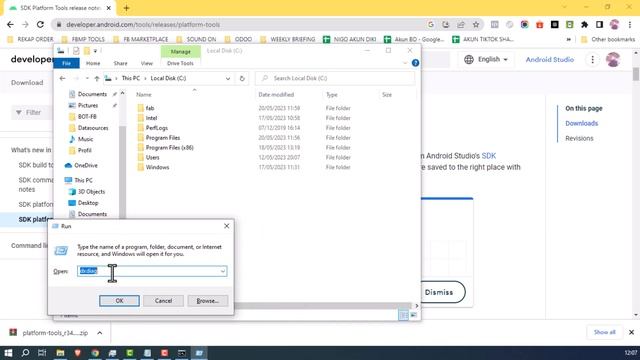Open the Android Studio link
Screen dimensions: 640x360
point(549,60)
